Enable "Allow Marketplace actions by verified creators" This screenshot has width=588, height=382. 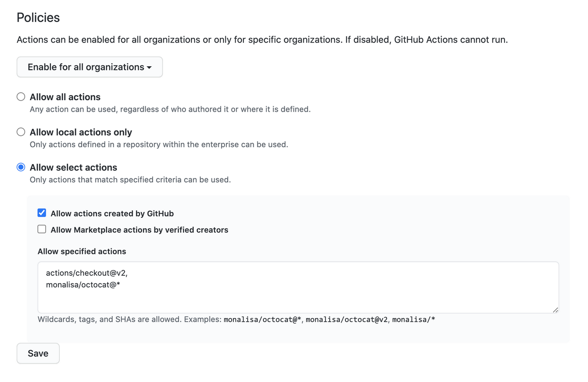42,229
